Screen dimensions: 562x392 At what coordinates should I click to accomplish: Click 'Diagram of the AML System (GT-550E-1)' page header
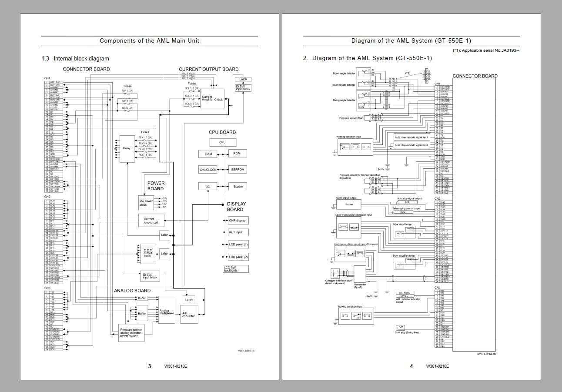pyautogui.click(x=411, y=40)
